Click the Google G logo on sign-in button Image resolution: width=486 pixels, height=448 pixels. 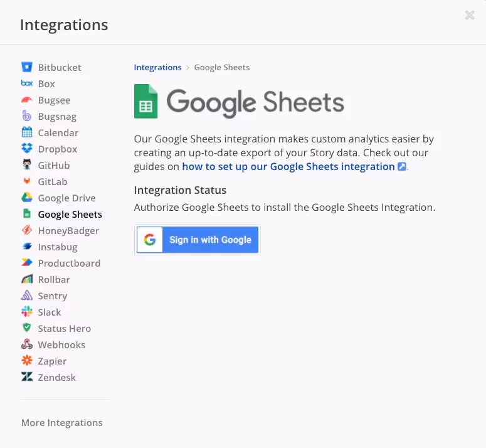(x=150, y=240)
